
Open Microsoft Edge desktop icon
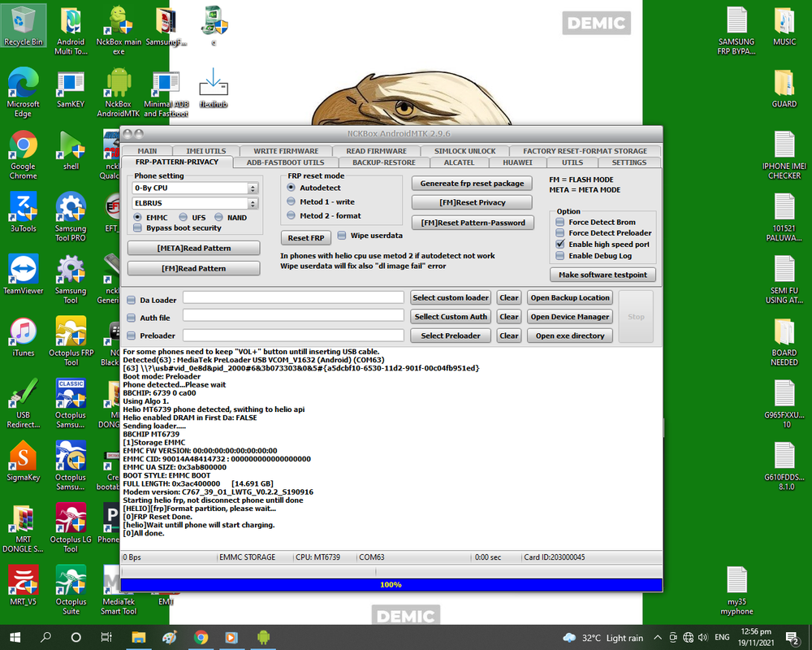point(24,93)
